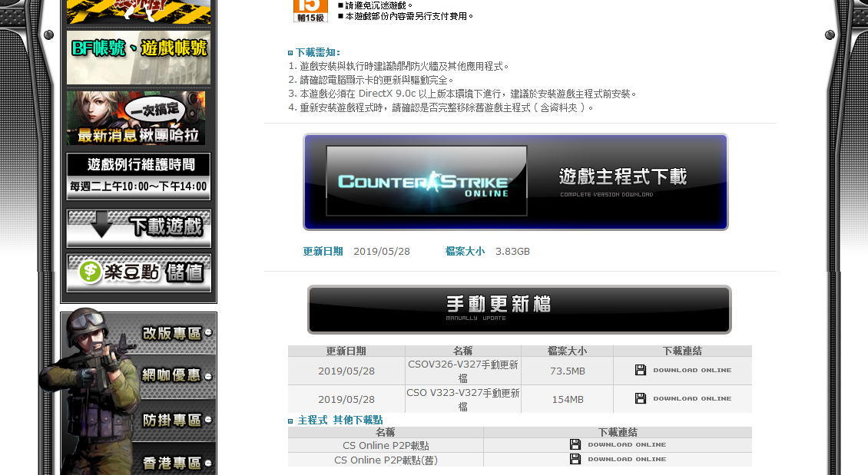Click the CS Online P2P載點(舊) row name
Viewport: 868px width, 475px height.
click(386, 460)
